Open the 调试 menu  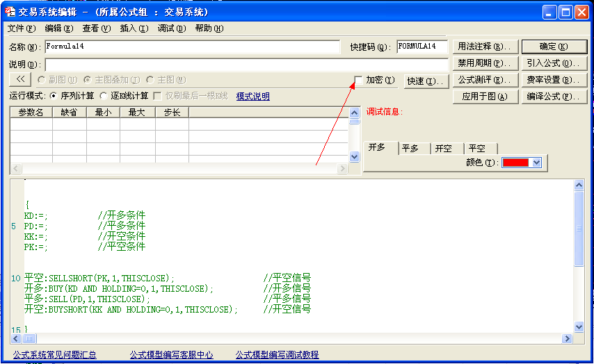[x=171, y=28]
